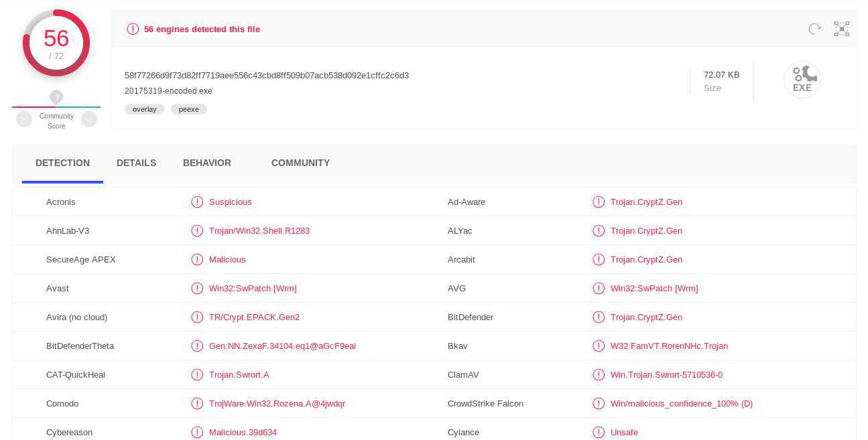Open the BEHAVIOR tab
Image resolution: width=868 pixels, height=440 pixels.
pos(207,163)
